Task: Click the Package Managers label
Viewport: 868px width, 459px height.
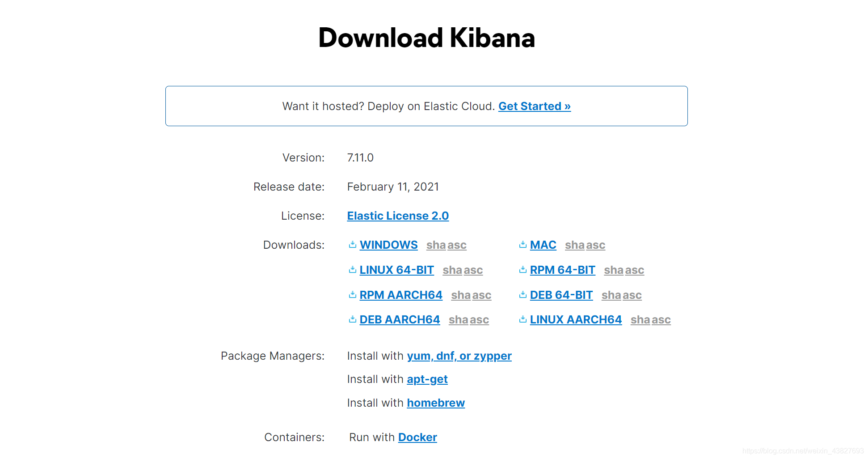Action: (273, 356)
